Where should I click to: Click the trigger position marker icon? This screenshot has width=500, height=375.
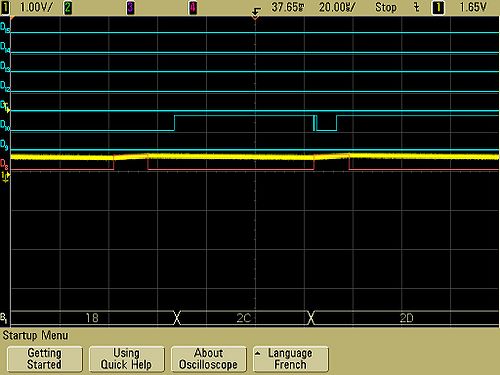pyautogui.click(x=255, y=14)
